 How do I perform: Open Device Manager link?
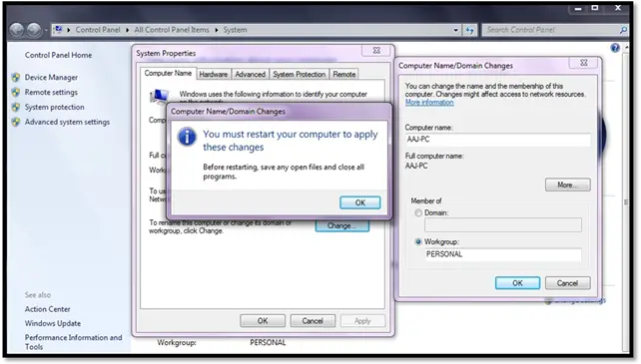(51, 77)
